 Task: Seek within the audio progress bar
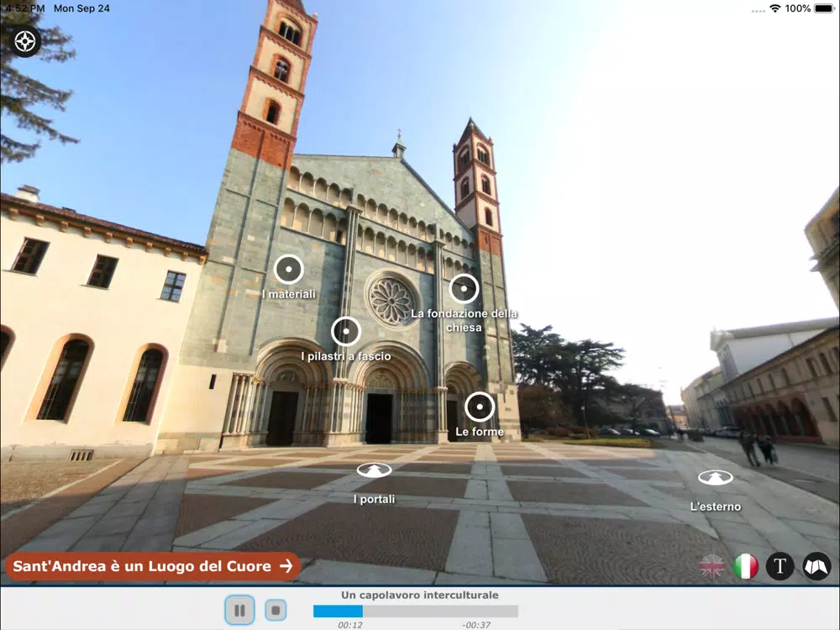click(416, 611)
